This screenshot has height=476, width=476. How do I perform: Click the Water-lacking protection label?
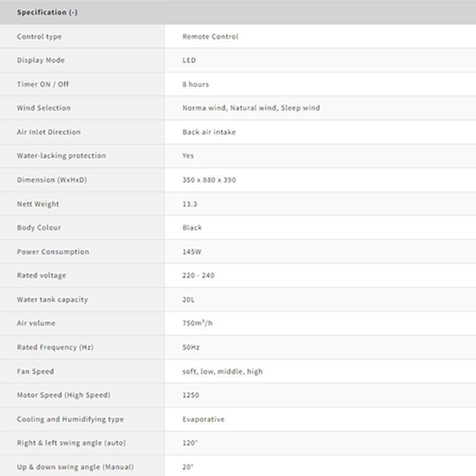pyautogui.click(x=61, y=156)
